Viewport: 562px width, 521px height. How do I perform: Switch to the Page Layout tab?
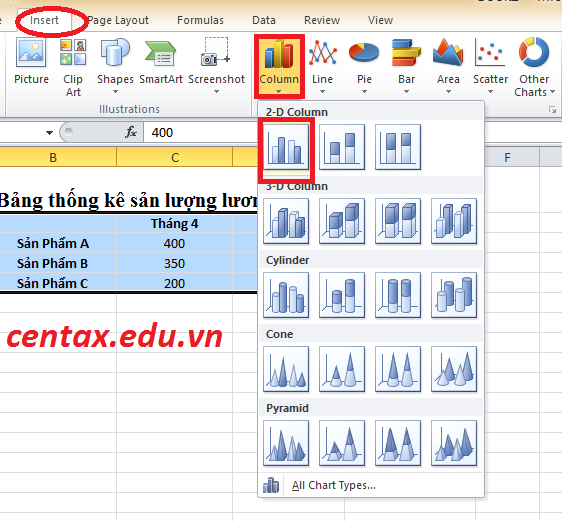(118, 20)
